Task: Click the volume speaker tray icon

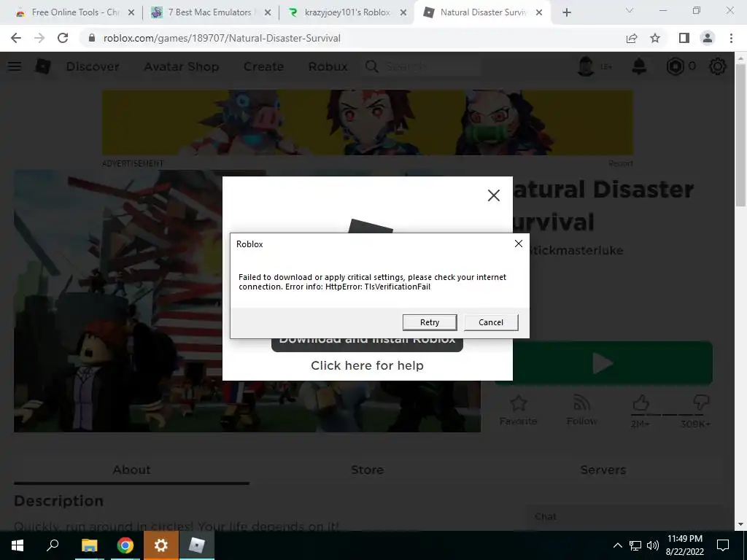Action: click(653, 545)
